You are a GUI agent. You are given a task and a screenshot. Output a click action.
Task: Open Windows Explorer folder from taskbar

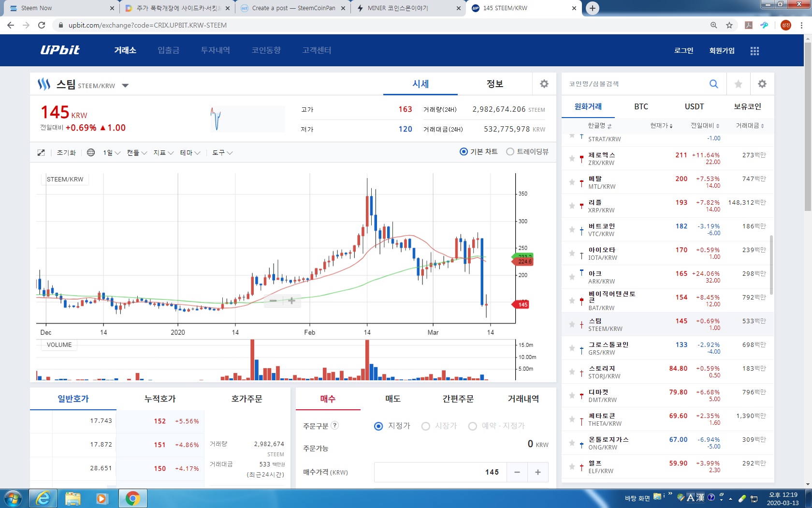pos(73,498)
